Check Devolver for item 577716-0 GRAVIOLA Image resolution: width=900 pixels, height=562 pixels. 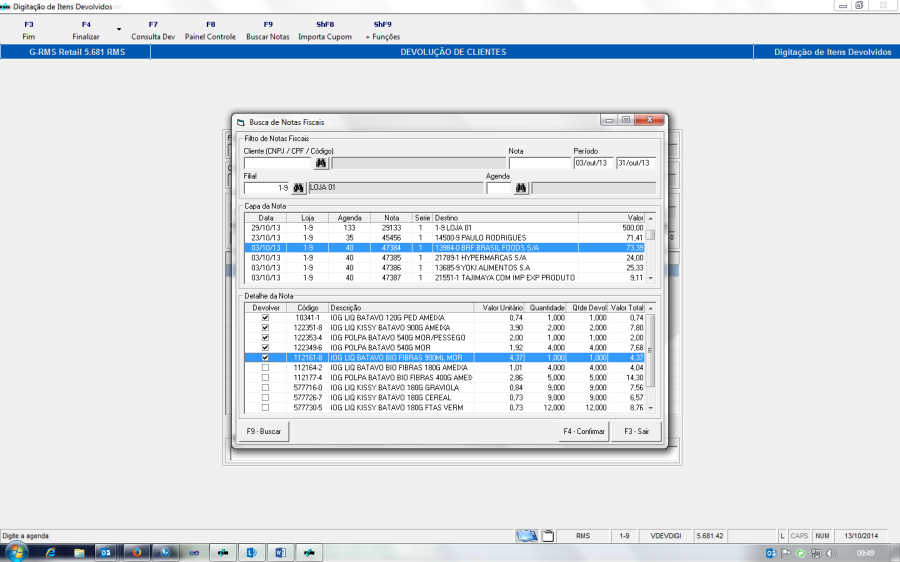tap(265, 388)
